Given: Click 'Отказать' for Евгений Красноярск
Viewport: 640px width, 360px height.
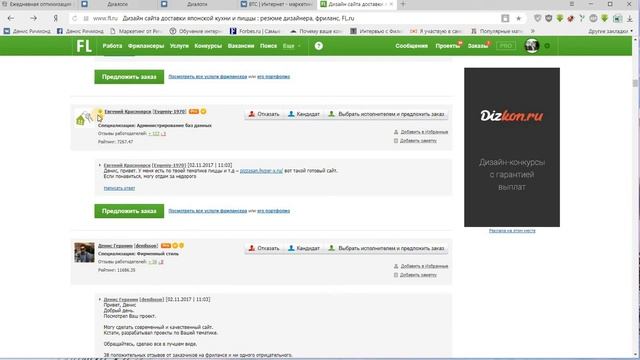Looking at the screenshot, I should point(264,114).
